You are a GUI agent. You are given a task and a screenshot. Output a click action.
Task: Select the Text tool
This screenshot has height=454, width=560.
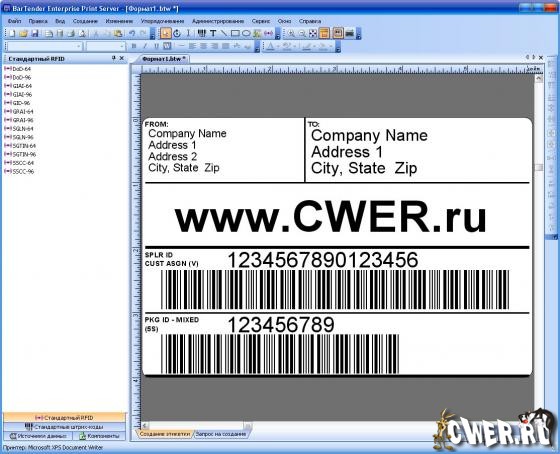(x=213, y=34)
